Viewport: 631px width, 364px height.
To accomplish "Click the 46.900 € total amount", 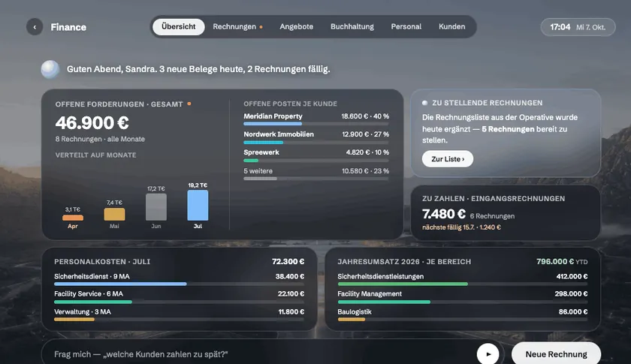I will click(92, 122).
